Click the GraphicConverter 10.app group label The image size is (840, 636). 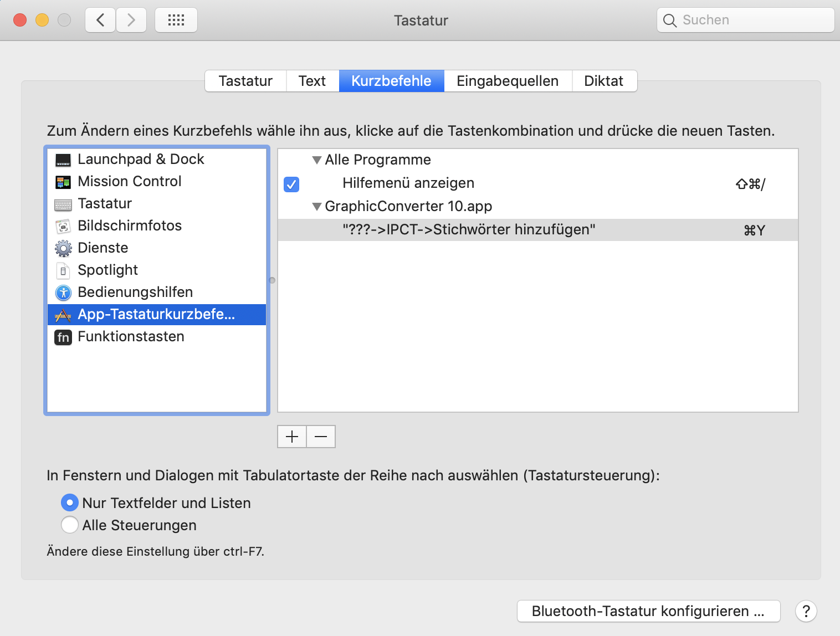click(x=408, y=207)
